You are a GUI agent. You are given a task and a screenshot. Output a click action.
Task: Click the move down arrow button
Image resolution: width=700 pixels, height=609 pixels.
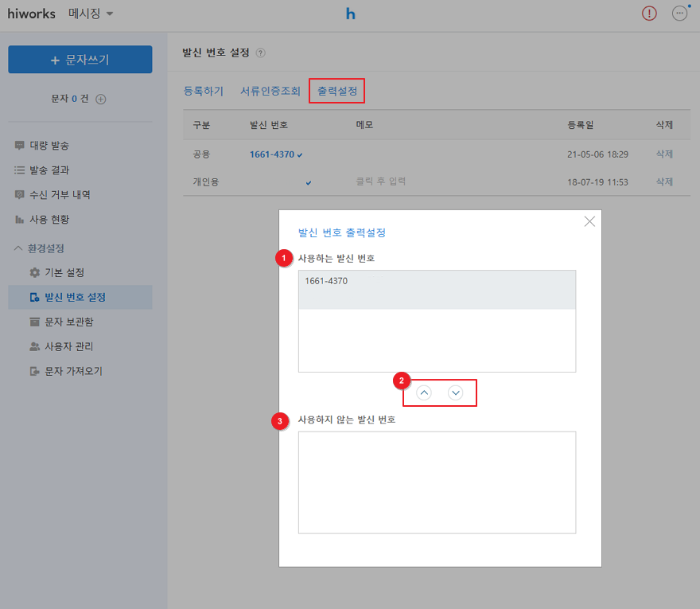tap(455, 392)
